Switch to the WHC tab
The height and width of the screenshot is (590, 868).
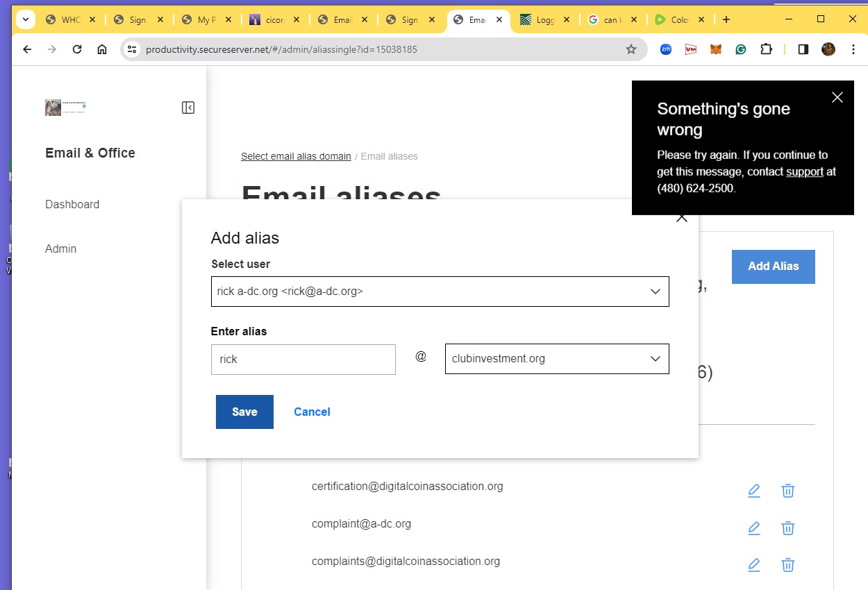[71, 19]
